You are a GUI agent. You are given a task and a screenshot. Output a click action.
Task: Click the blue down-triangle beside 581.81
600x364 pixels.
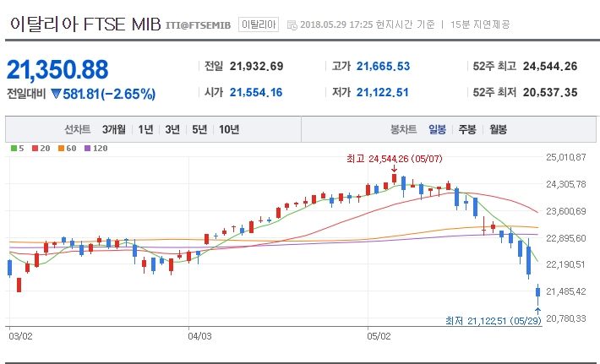click(x=57, y=95)
